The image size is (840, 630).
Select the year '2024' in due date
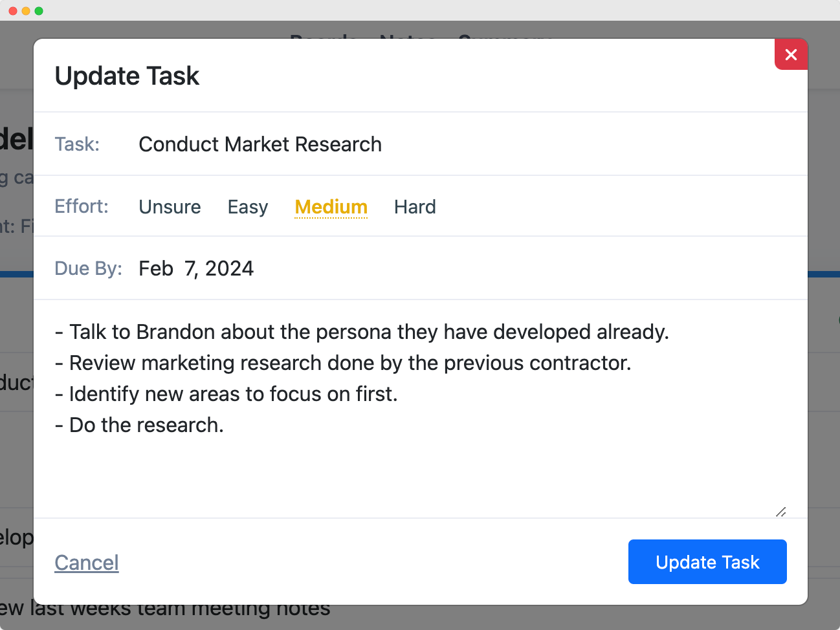[x=229, y=268]
